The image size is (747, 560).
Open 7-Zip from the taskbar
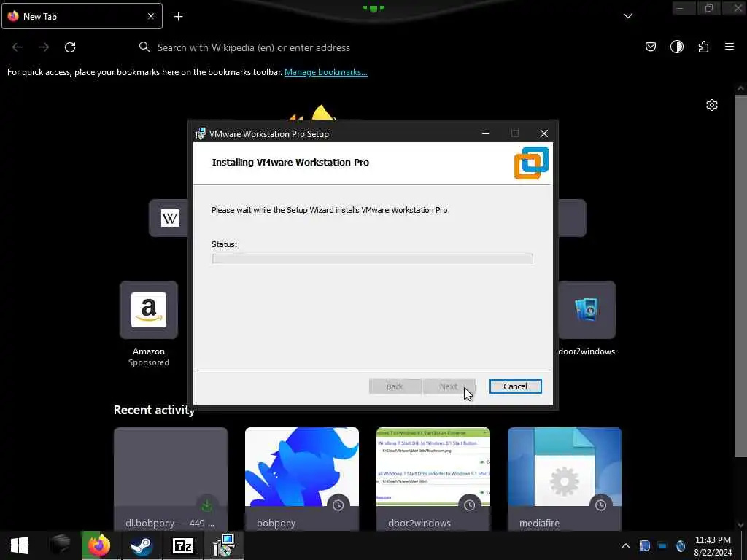pos(183,545)
